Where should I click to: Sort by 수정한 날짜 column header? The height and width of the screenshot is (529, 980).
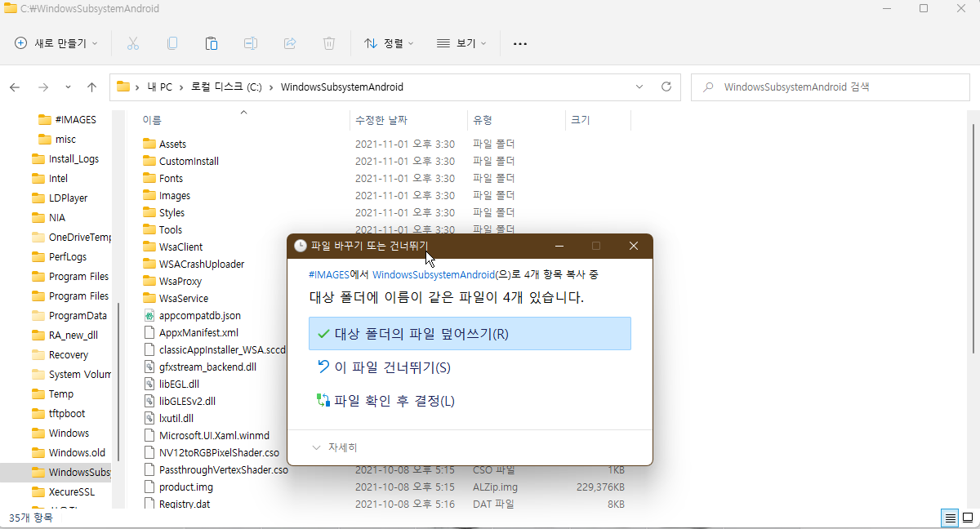point(408,120)
